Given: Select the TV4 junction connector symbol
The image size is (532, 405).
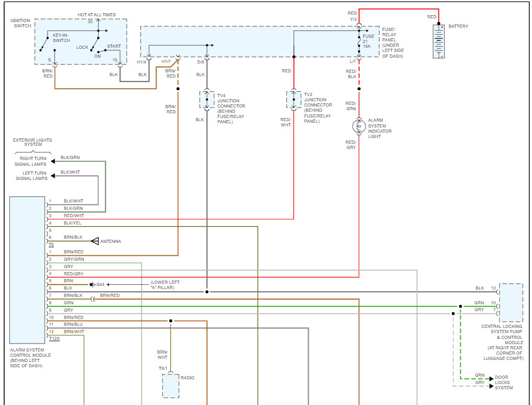Looking at the screenshot, I should point(207,100).
